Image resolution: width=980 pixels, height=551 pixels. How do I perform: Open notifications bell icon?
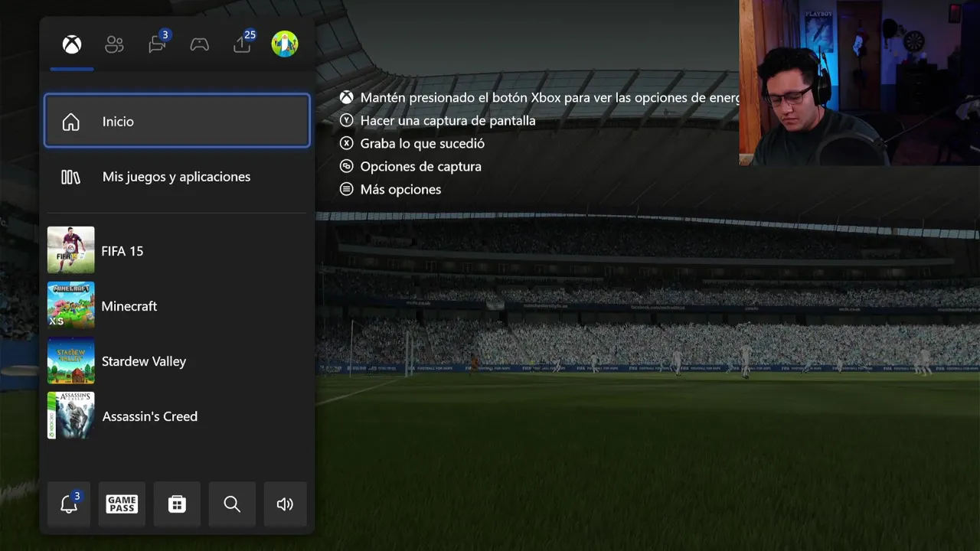(x=69, y=504)
